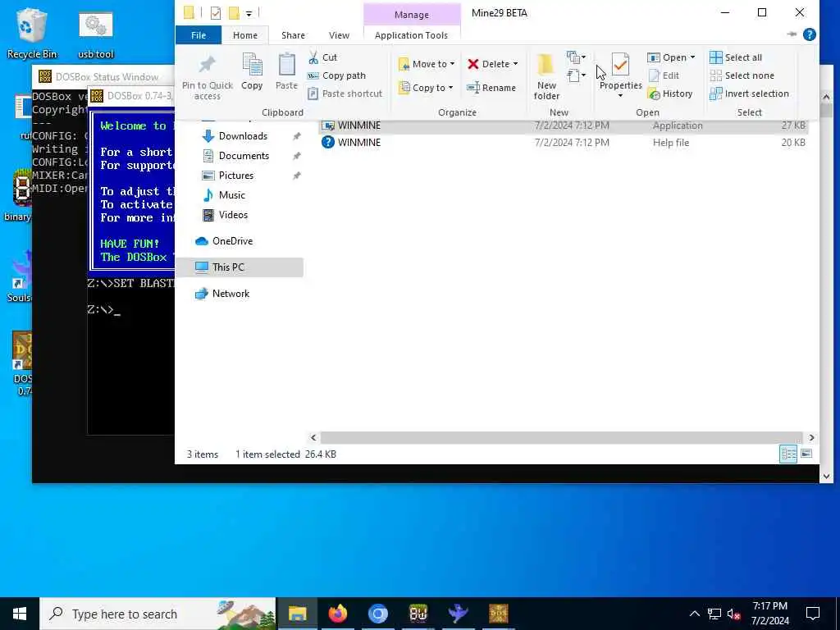Open OneDrive in navigation pane
Viewport: 840px width, 630px height.
[x=232, y=241]
